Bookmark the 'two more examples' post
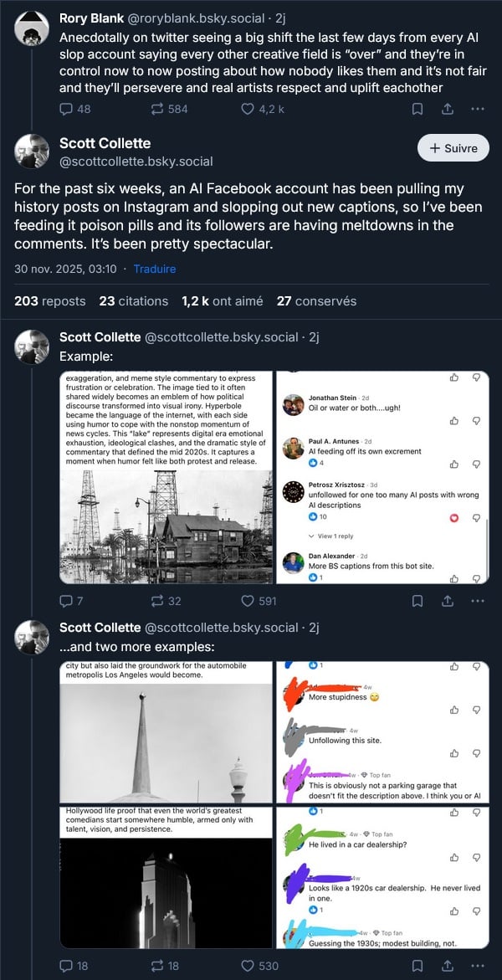The width and height of the screenshot is (502, 980). pos(417,966)
